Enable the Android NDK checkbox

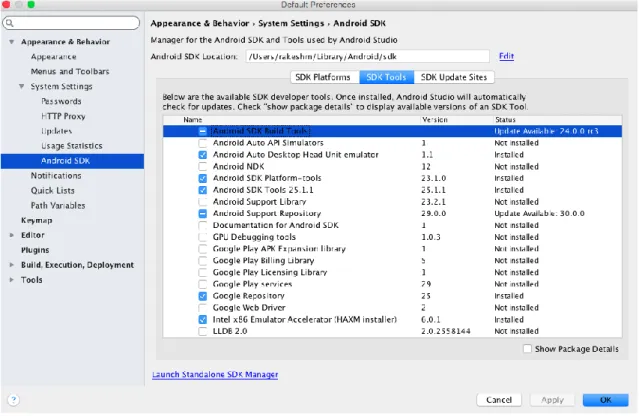point(203,167)
